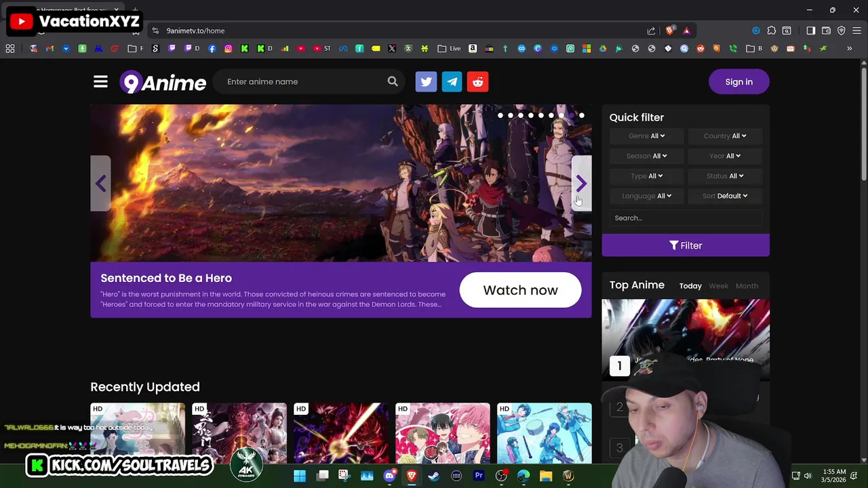Viewport: 868px width, 488px height.
Task: Open the Year filter dropdown
Action: tap(725, 156)
